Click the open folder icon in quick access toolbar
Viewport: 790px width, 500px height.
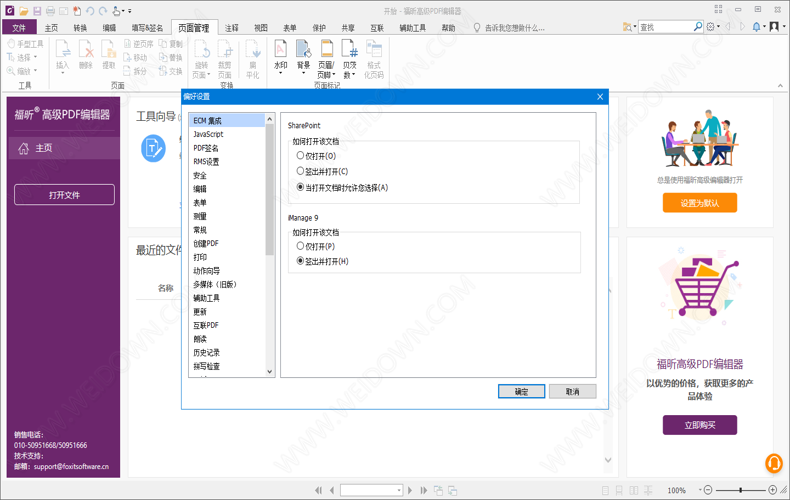pos(23,11)
